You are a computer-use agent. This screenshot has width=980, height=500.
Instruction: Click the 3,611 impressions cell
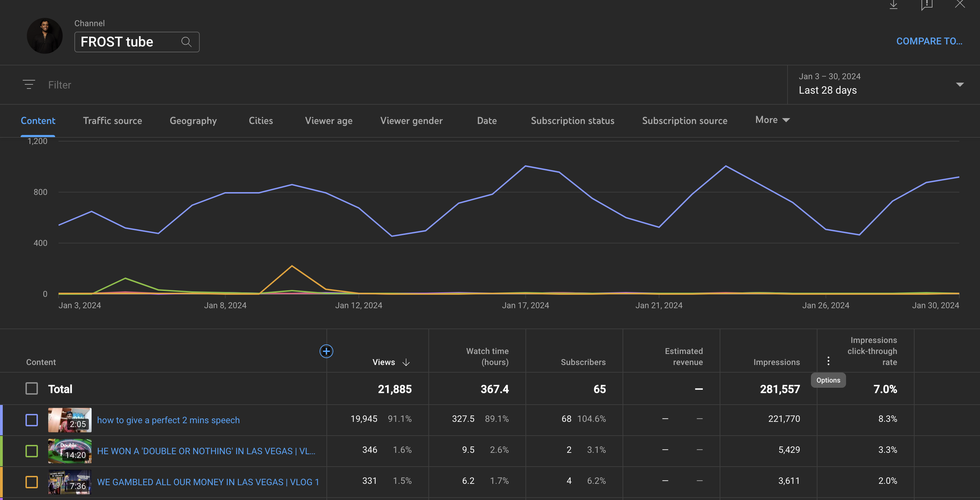click(x=789, y=481)
